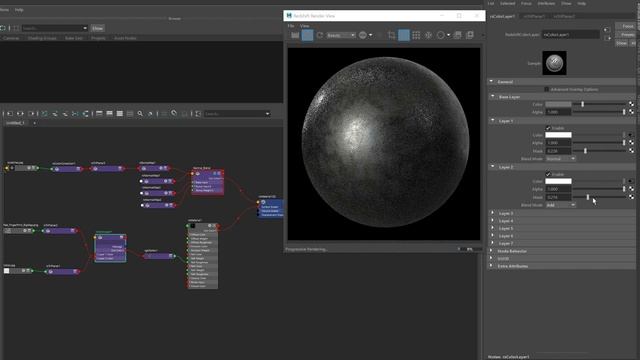This screenshot has width=640, height=360.
Task: Click the Show button in Attribute Editor
Action: click(621, 43)
